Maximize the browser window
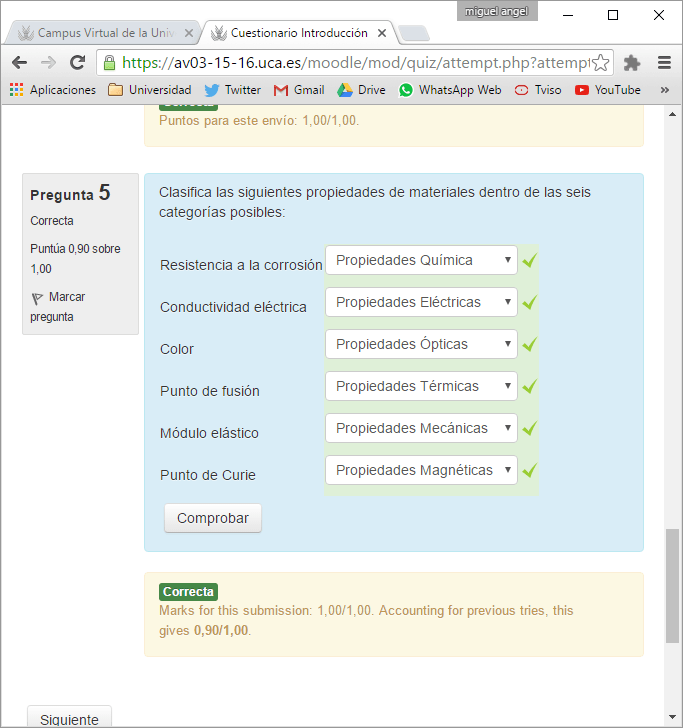Viewport: 683px width, 728px height. pyautogui.click(x=613, y=15)
